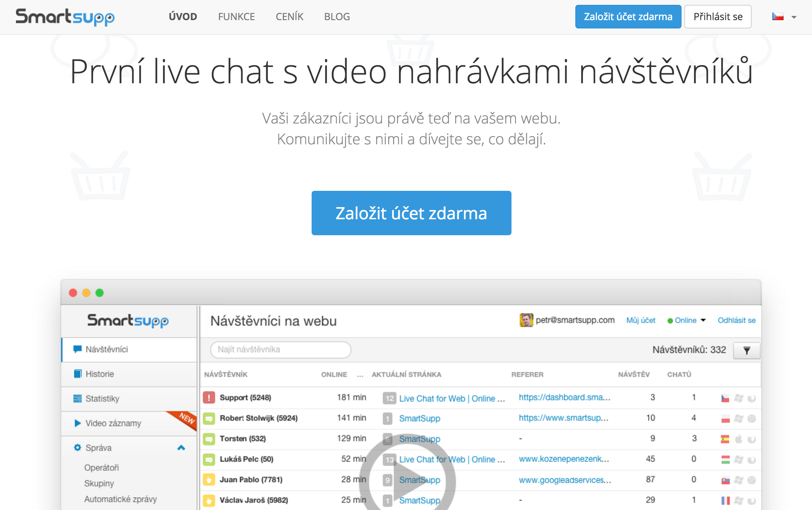Sort by NÁVŠTĚVNÍK column header

pos(226,375)
